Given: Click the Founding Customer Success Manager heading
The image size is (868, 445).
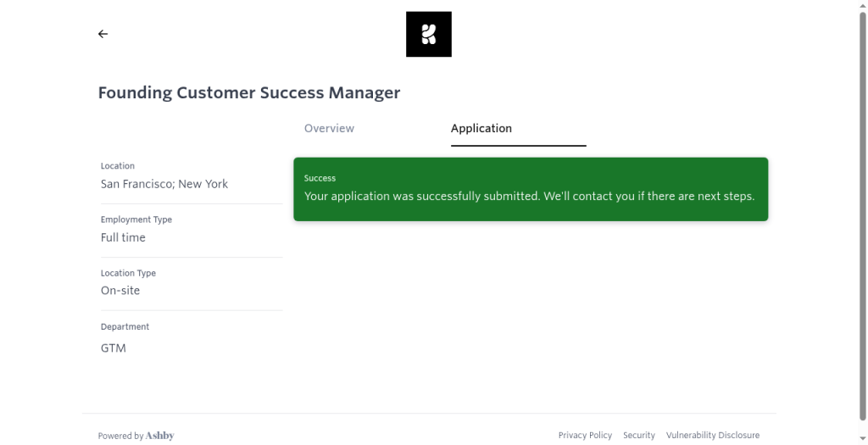Looking at the screenshot, I should pos(249,92).
